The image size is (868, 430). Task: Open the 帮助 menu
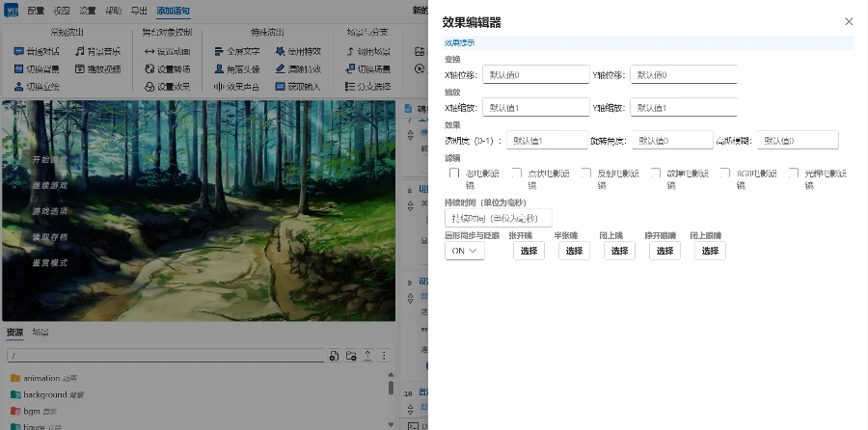coord(113,11)
